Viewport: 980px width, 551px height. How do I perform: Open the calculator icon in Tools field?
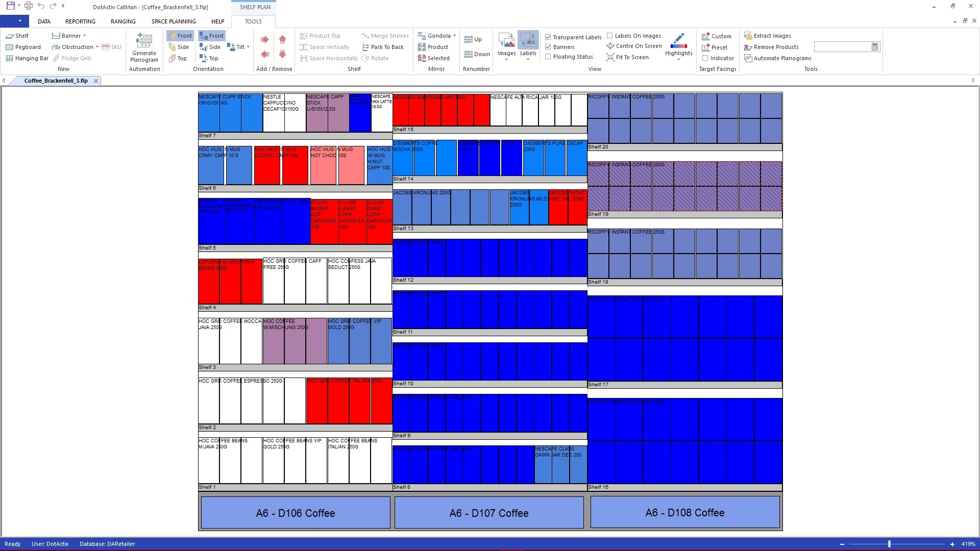875,47
